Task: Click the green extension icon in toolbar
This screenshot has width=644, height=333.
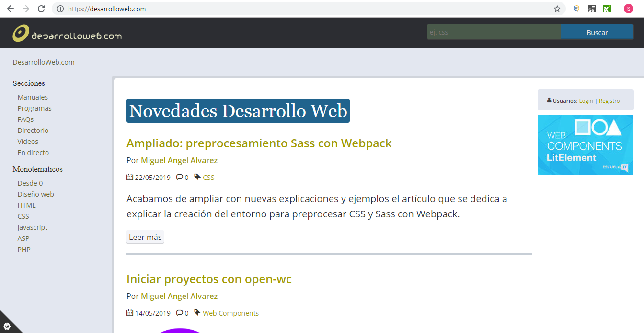Action: click(x=607, y=9)
